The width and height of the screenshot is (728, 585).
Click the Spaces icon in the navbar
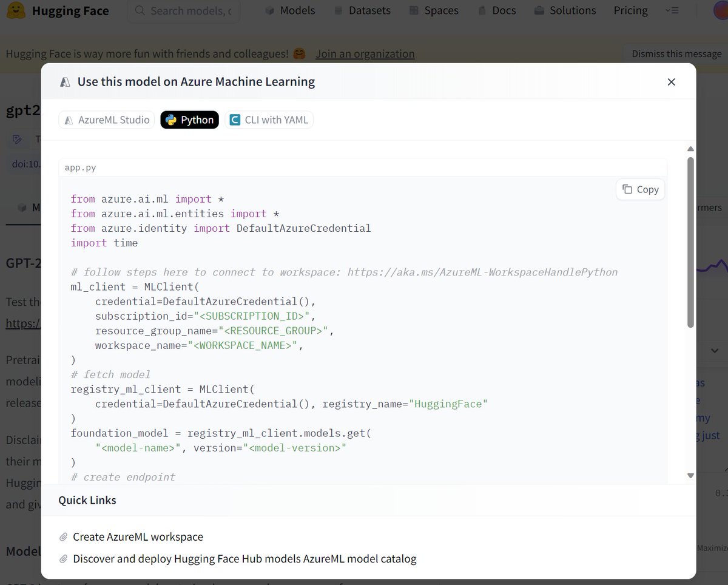tap(413, 10)
